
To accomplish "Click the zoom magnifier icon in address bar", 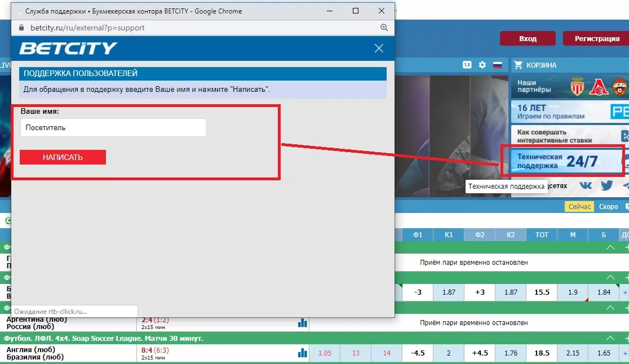I will click(x=384, y=28).
